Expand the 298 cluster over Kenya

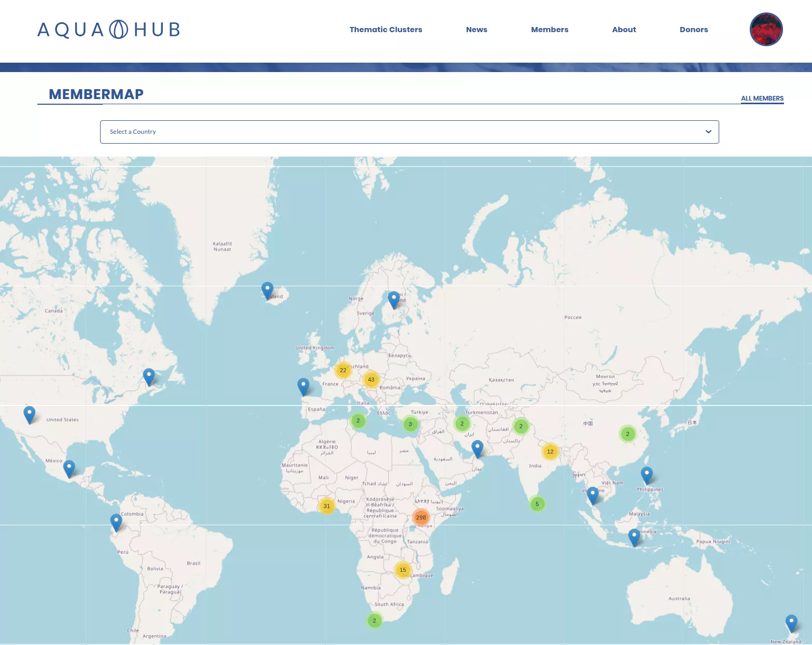tap(421, 517)
